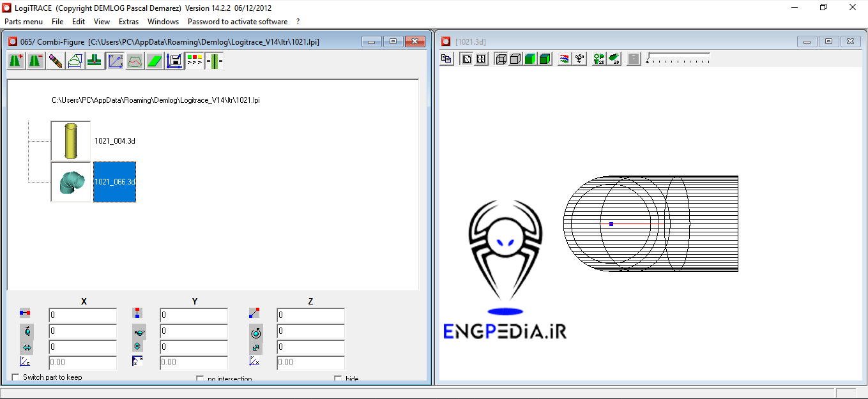The width and height of the screenshot is (868, 399).
Task: Click the add part icon with red plus
Action: tap(16, 61)
